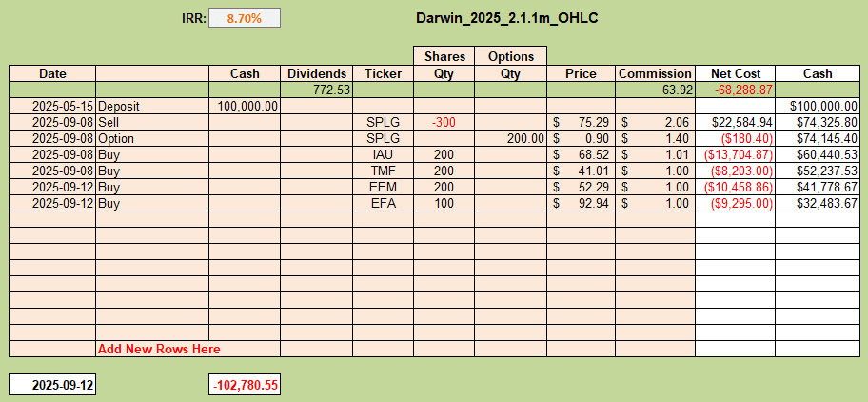Click the Dividends column header

(x=316, y=73)
